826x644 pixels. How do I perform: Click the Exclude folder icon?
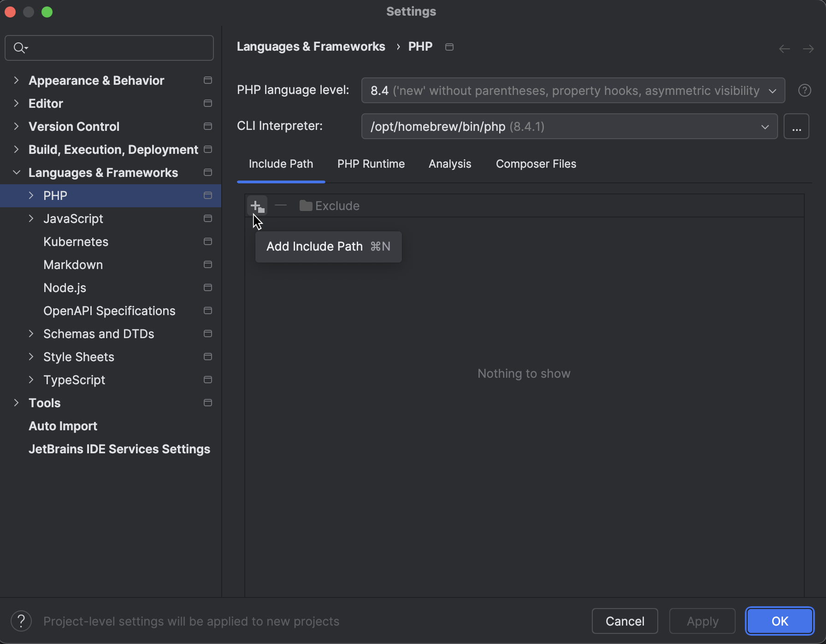click(306, 205)
